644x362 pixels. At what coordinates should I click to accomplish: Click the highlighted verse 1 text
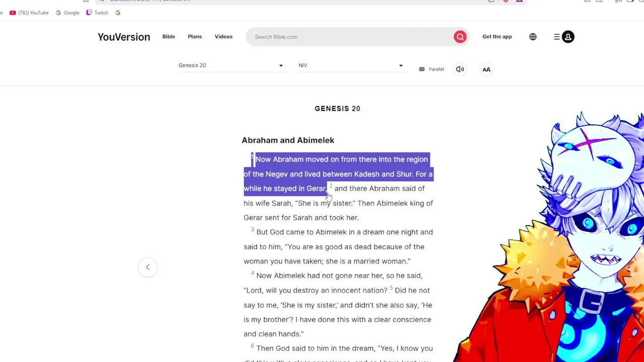pyautogui.click(x=338, y=174)
